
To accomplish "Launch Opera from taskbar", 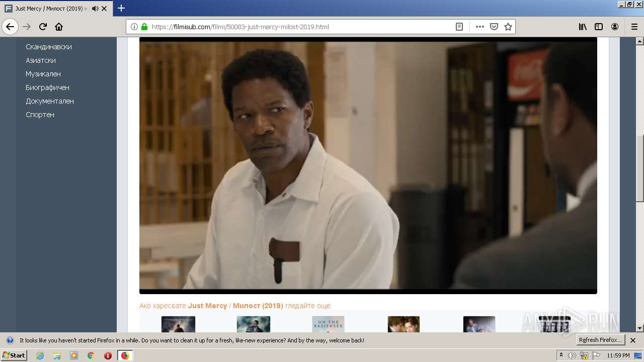I will (108, 355).
